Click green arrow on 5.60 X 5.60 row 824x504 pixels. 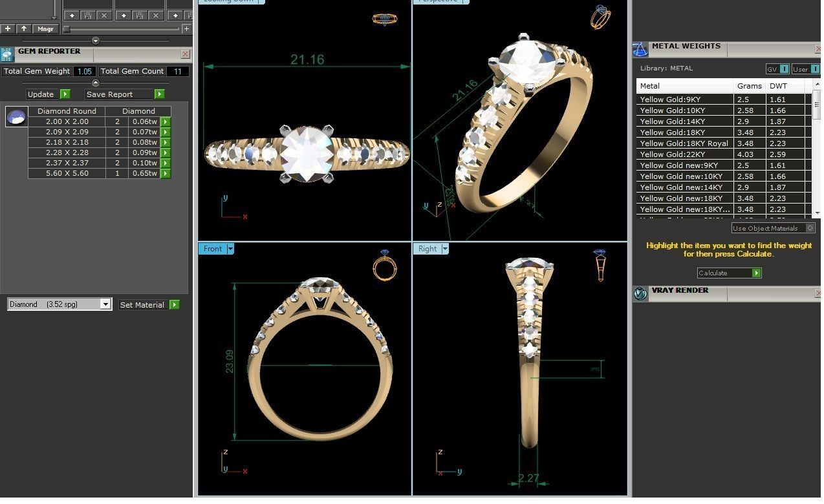166,173
